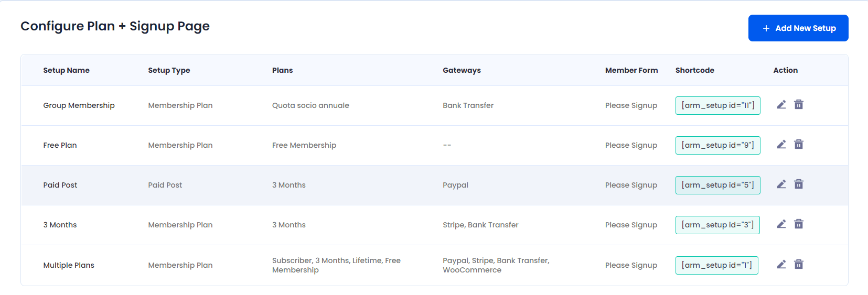
Task: Delete the Multiple Plans setup
Action: pyautogui.click(x=799, y=265)
